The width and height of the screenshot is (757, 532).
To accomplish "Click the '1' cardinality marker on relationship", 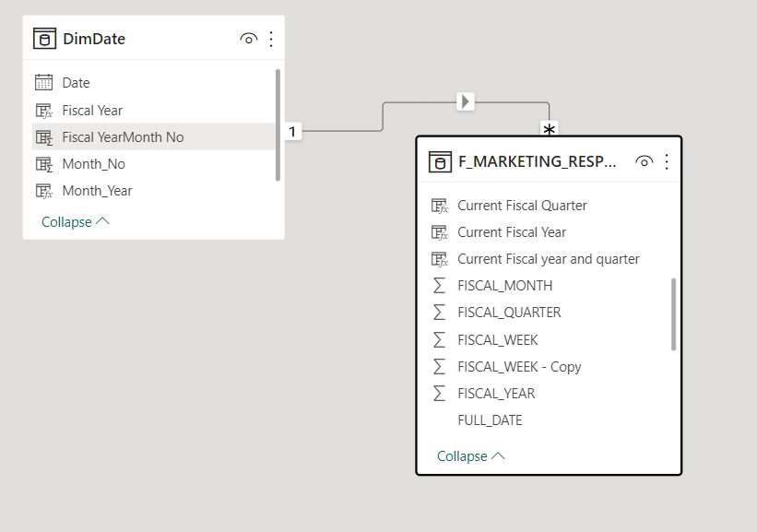I will click(x=292, y=131).
